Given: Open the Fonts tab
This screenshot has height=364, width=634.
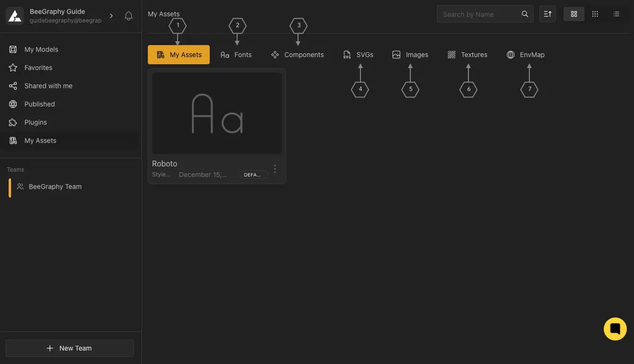Looking at the screenshot, I should 236,55.
